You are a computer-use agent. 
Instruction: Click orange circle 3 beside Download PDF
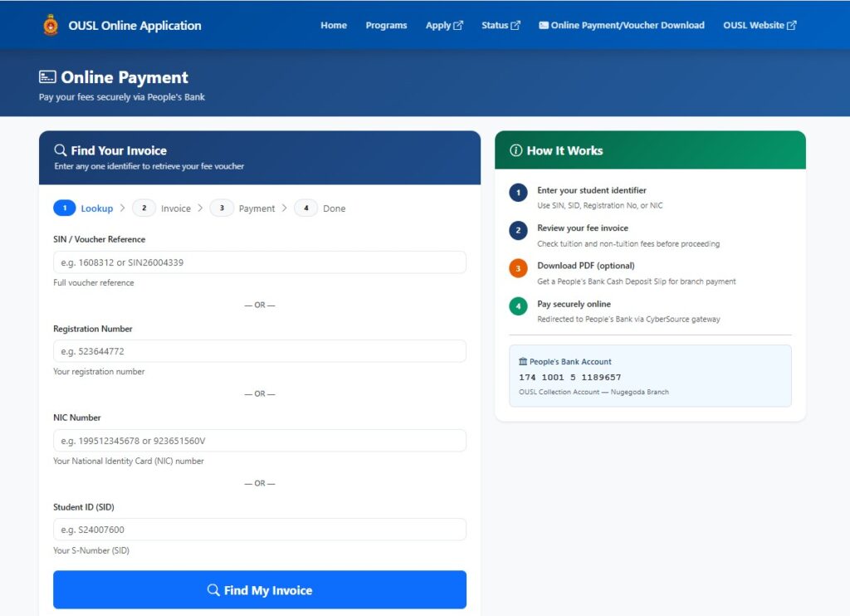click(x=518, y=268)
